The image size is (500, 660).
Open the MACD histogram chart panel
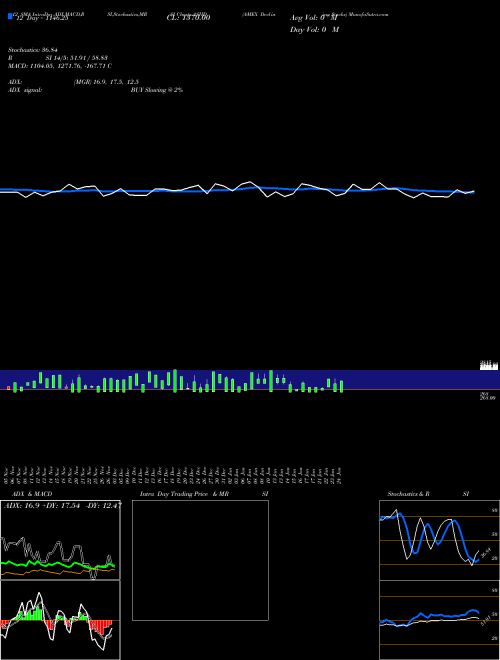point(60,620)
